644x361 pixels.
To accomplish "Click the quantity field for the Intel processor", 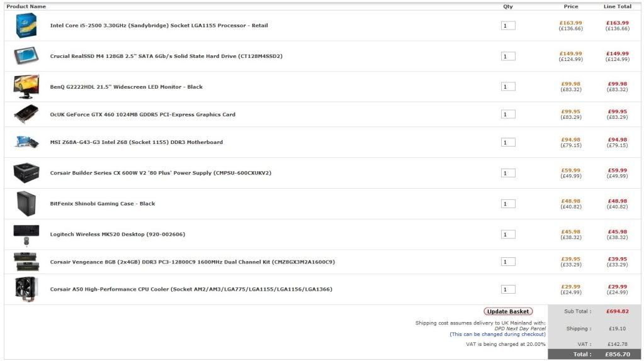I will (508, 26).
